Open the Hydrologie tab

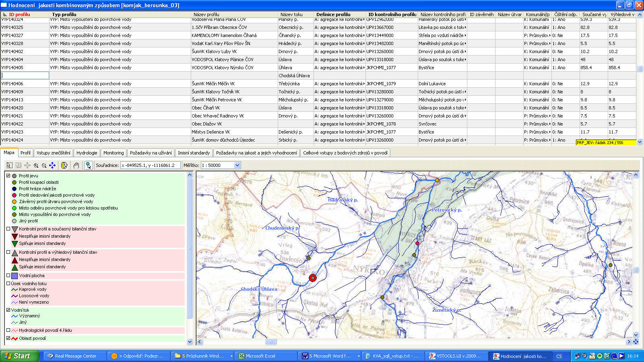pyautogui.click(x=87, y=153)
